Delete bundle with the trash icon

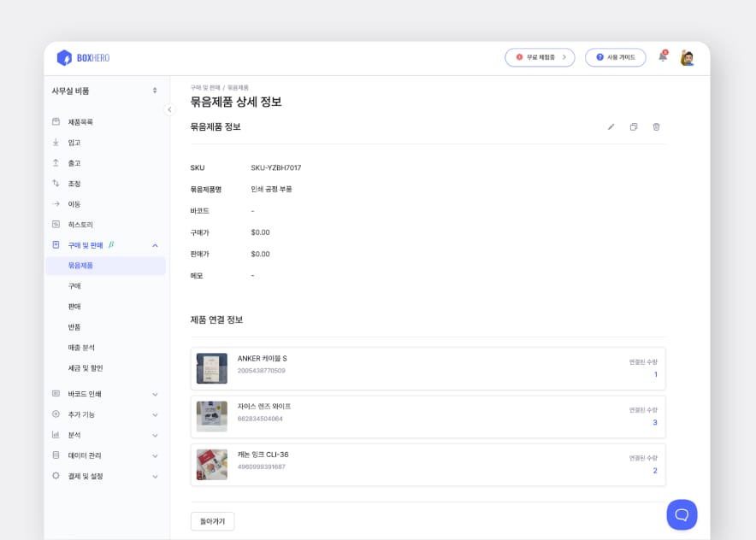point(656,126)
